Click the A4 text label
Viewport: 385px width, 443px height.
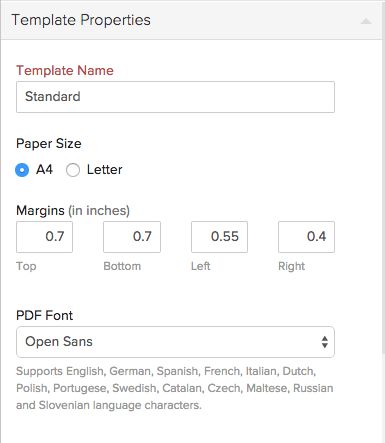coord(44,169)
